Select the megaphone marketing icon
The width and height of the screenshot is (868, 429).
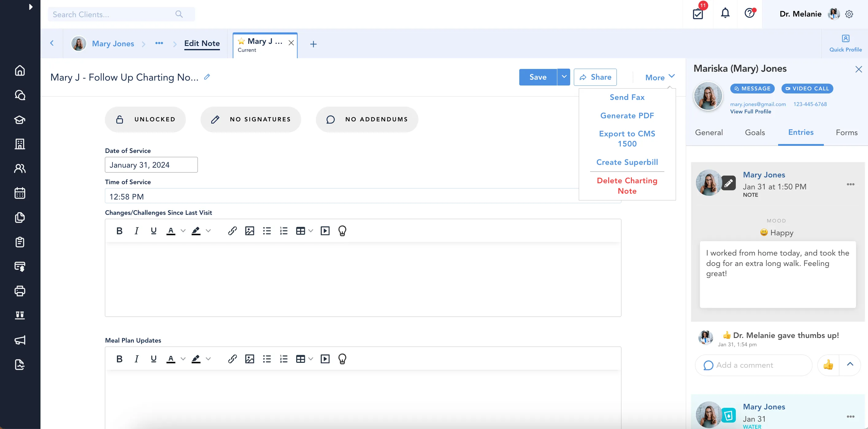click(20, 340)
